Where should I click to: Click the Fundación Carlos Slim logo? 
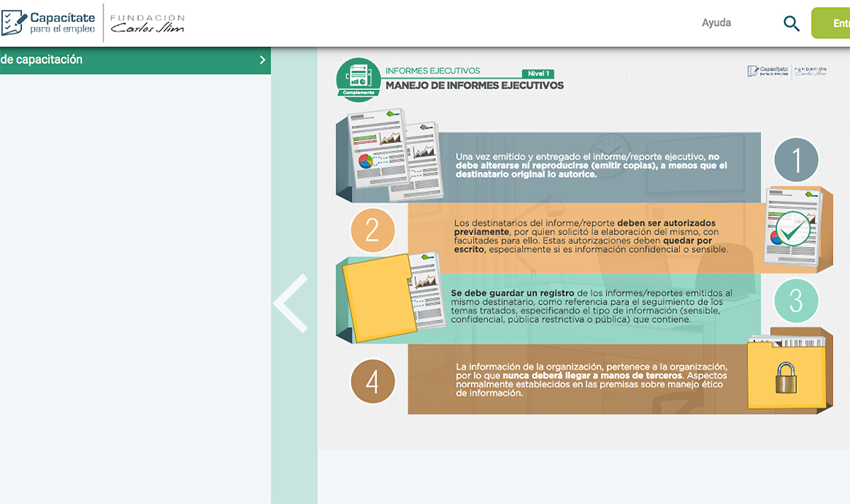point(147,23)
